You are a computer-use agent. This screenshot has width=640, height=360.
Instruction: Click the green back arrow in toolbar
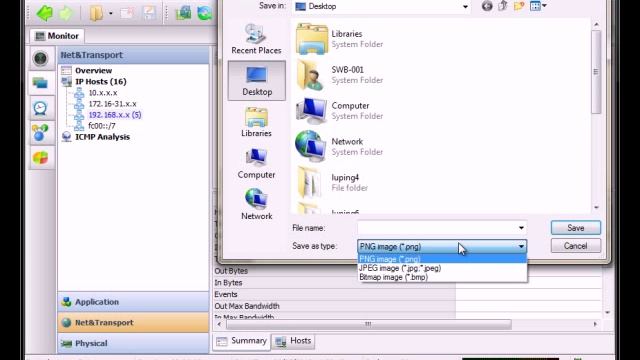[44, 13]
